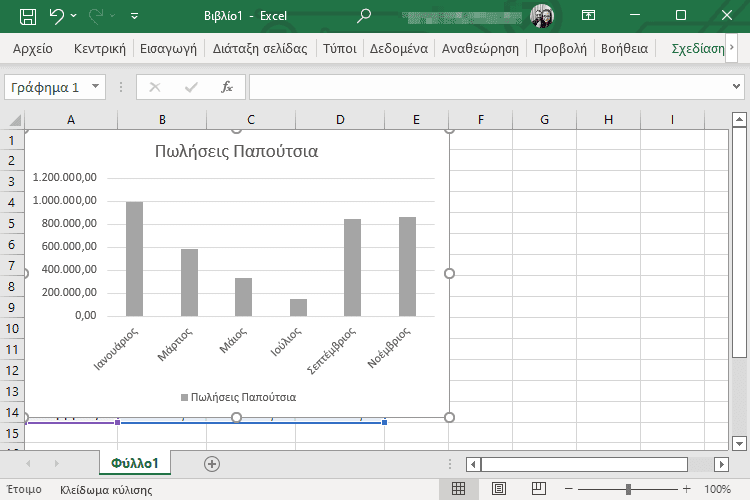Open the search magnifier in the title bar
The height and width of the screenshot is (500, 750).
(364, 15)
